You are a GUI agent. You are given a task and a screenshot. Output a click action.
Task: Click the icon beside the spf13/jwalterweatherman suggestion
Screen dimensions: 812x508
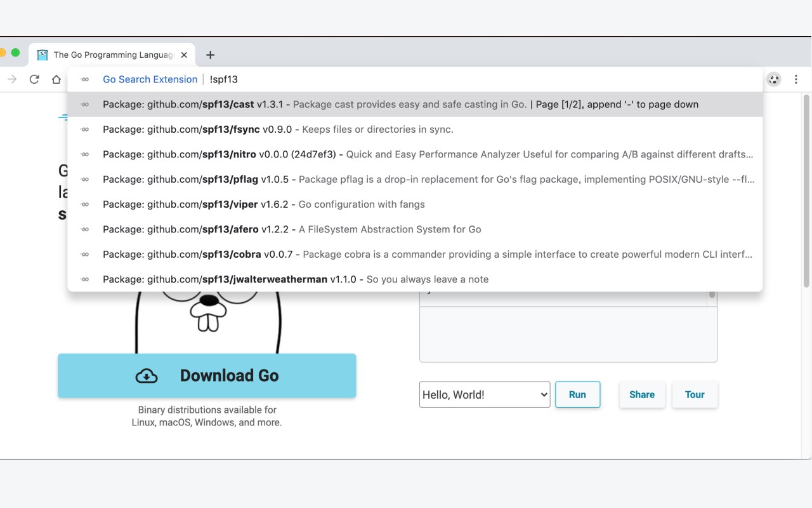click(85, 279)
